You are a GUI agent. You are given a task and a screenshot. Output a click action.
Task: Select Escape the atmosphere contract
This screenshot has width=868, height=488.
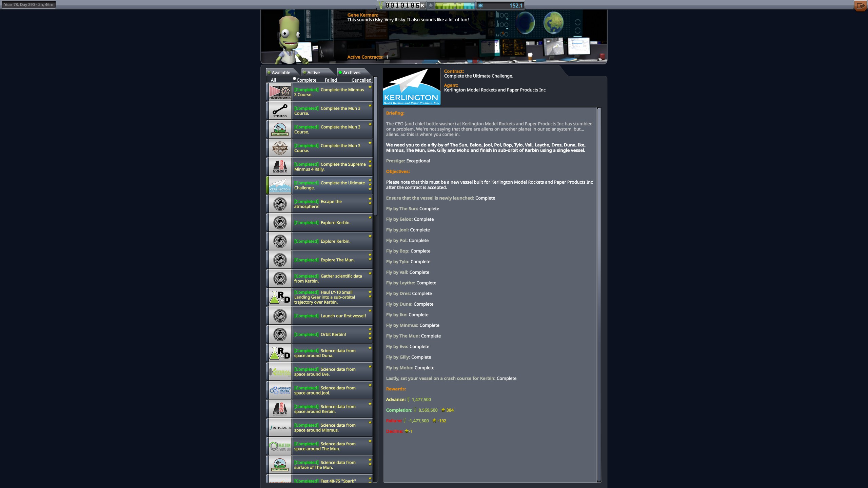[x=319, y=204]
